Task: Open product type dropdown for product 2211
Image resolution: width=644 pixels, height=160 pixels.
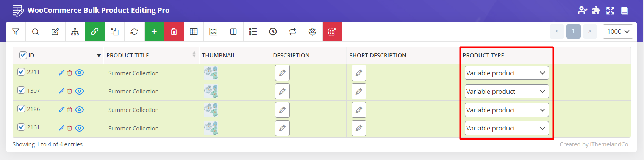Action: [506, 73]
